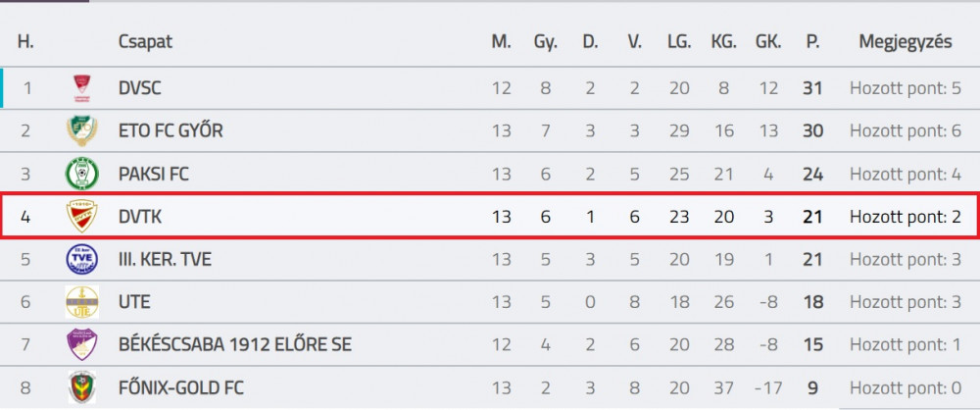Click the III. Ker. TVE round logo
The height and width of the screenshot is (410, 980).
[82, 259]
